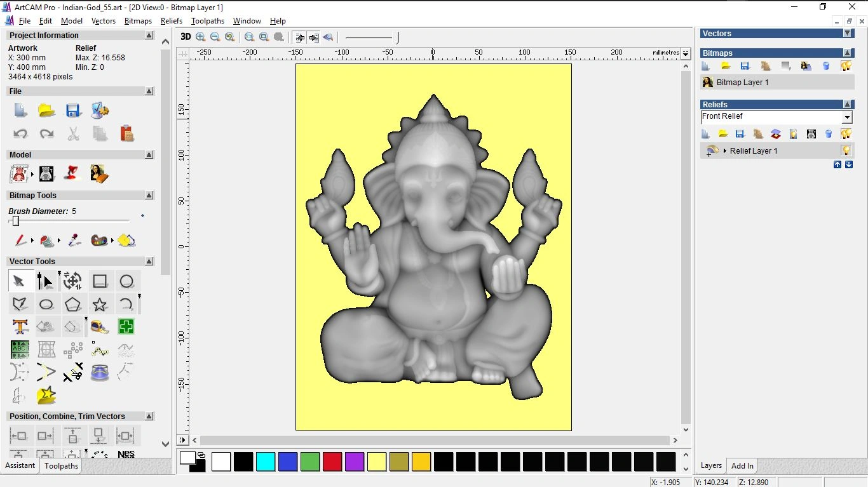Open the Front Relief dropdown
Image resolution: width=868 pixels, height=487 pixels.
pos(848,117)
